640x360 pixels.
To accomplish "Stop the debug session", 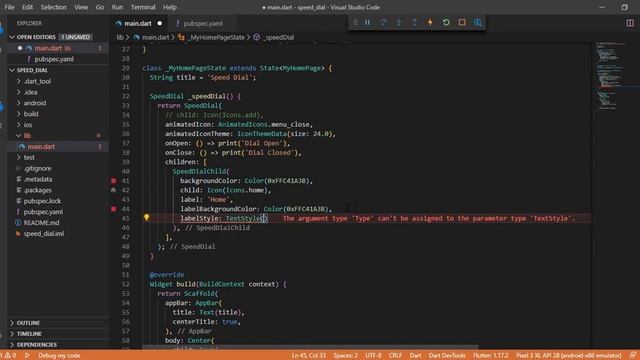I will click(x=462, y=23).
